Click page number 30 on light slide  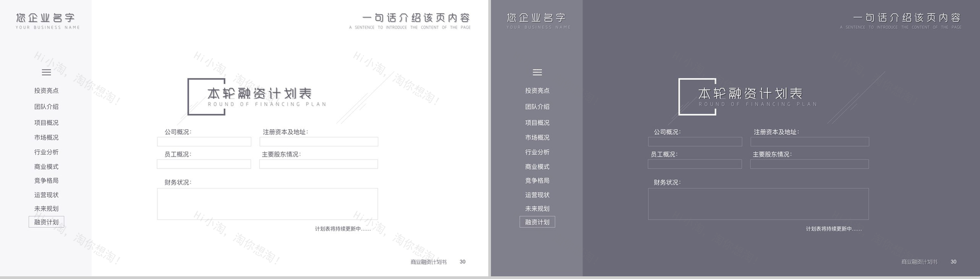[x=463, y=262]
